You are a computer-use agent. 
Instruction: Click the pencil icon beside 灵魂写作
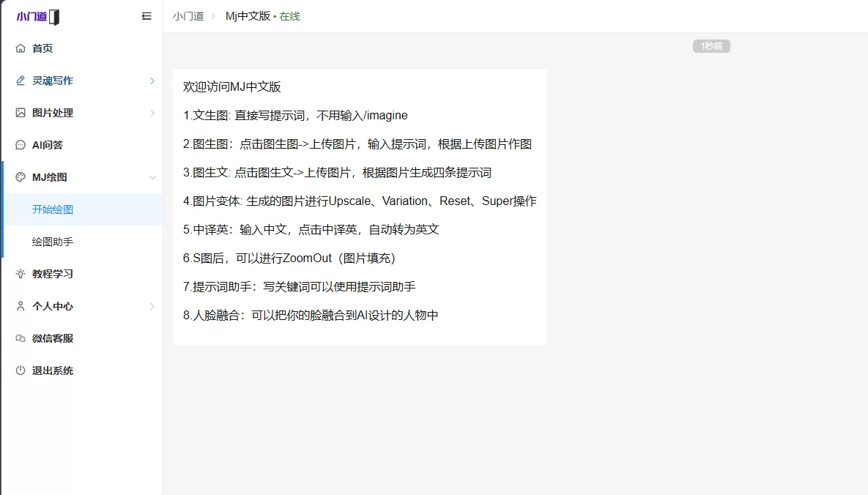tap(21, 81)
